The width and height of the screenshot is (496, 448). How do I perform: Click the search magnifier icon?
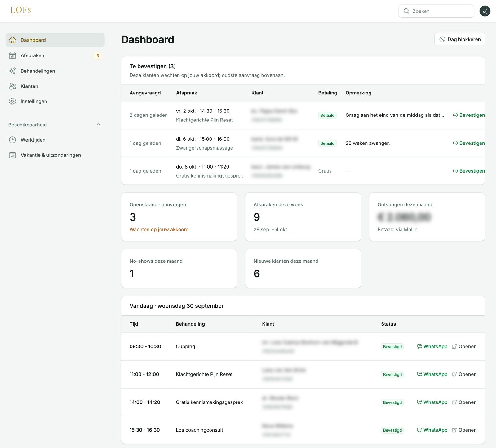click(406, 11)
